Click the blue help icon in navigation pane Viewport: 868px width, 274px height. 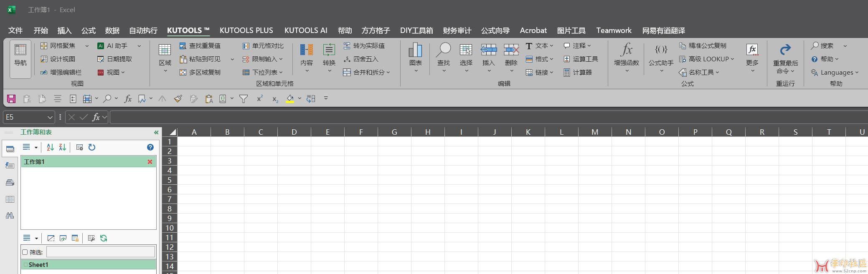[x=150, y=147]
